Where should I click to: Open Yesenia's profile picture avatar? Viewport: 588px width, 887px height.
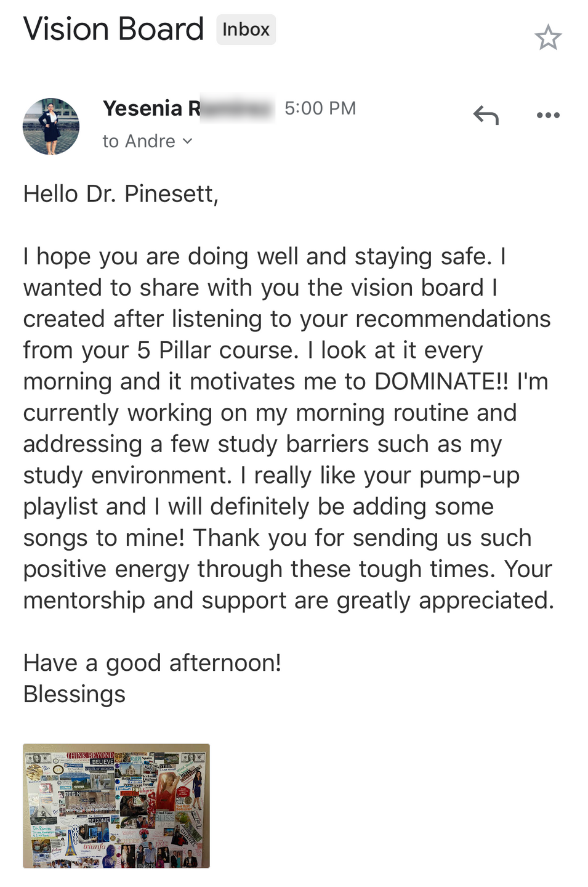click(x=51, y=126)
